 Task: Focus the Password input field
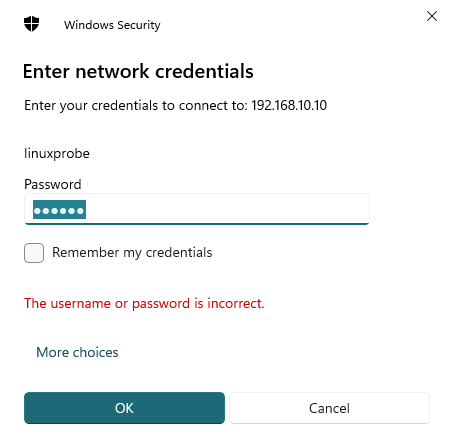[197, 209]
